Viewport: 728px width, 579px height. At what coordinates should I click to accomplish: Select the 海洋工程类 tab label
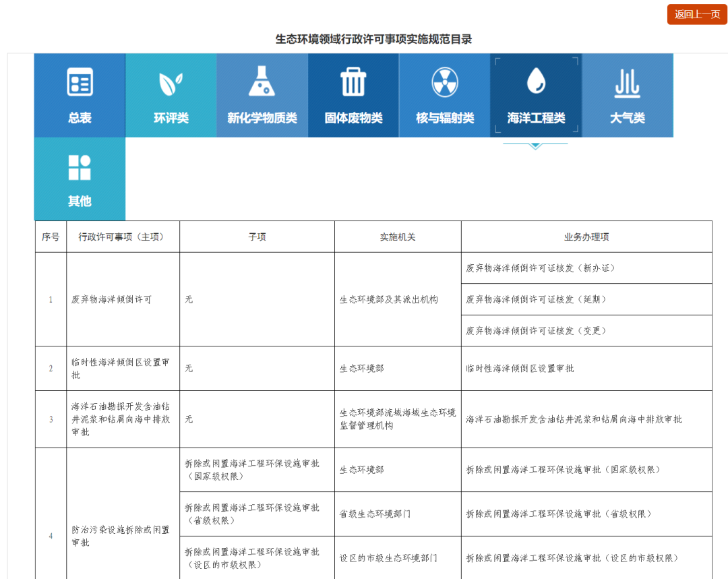(x=537, y=118)
